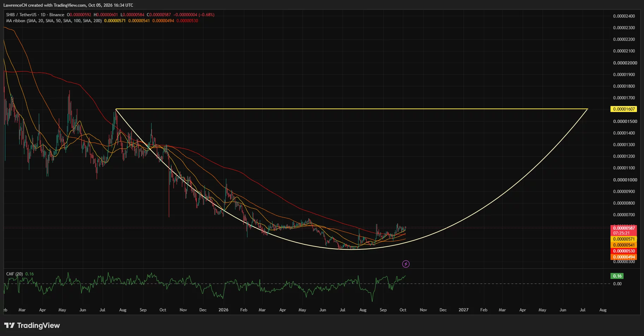Click the 0.00001300 price scale value
Screen dimensions: 644x336
pos(624,145)
